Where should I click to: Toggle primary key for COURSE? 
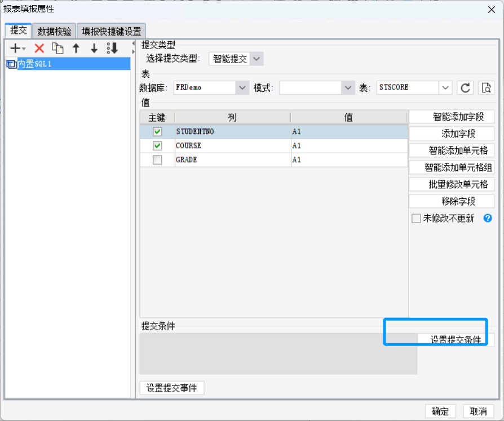coord(157,146)
